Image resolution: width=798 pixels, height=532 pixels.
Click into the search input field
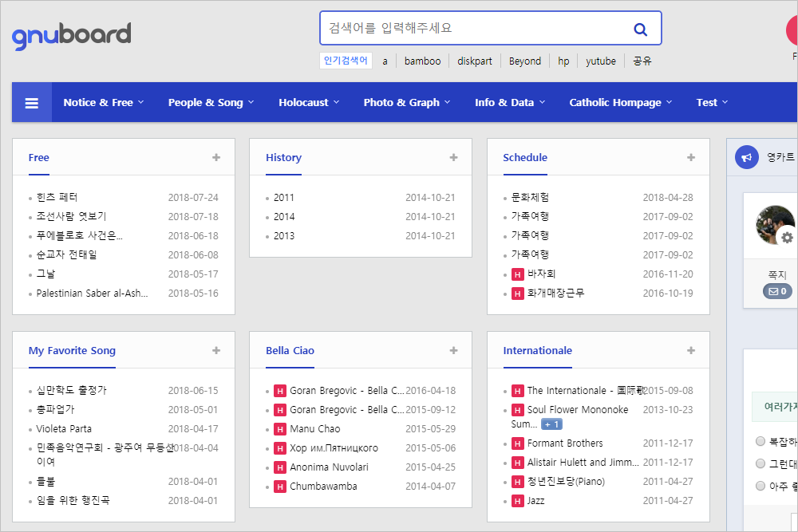[x=471, y=29]
